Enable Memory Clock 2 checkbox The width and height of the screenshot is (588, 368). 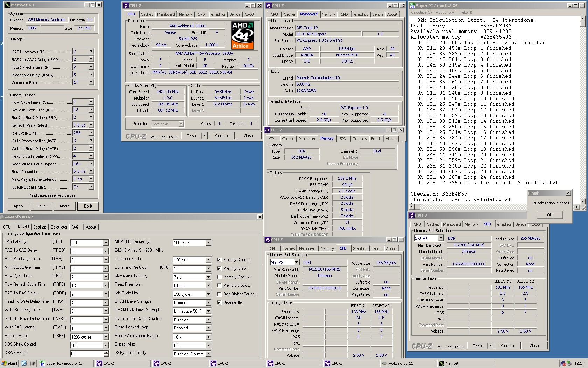(x=219, y=277)
